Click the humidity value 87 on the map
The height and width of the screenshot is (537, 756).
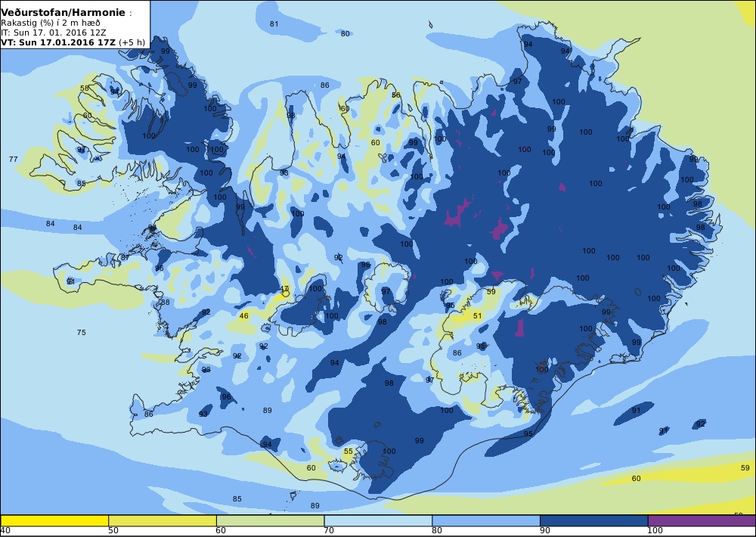tap(125, 258)
